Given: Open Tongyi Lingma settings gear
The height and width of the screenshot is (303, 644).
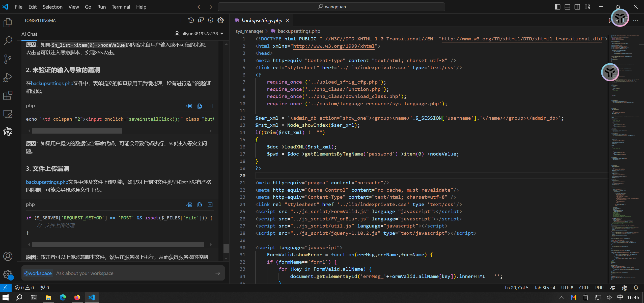Looking at the screenshot, I should coord(221,20).
